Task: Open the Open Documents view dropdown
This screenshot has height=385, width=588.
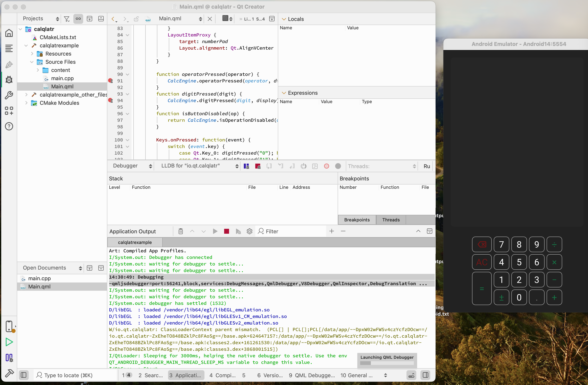Action: [x=52, y=268]
